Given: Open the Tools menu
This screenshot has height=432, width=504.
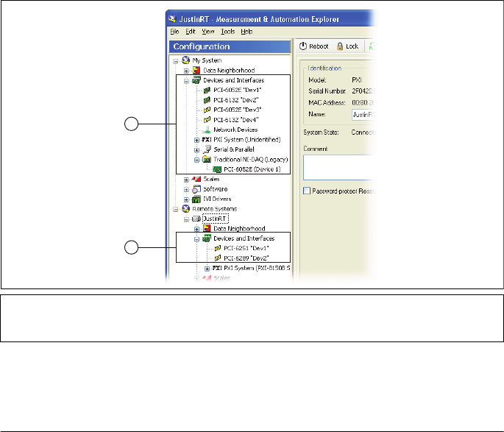Looking at the screenshot, I should 227,32.
